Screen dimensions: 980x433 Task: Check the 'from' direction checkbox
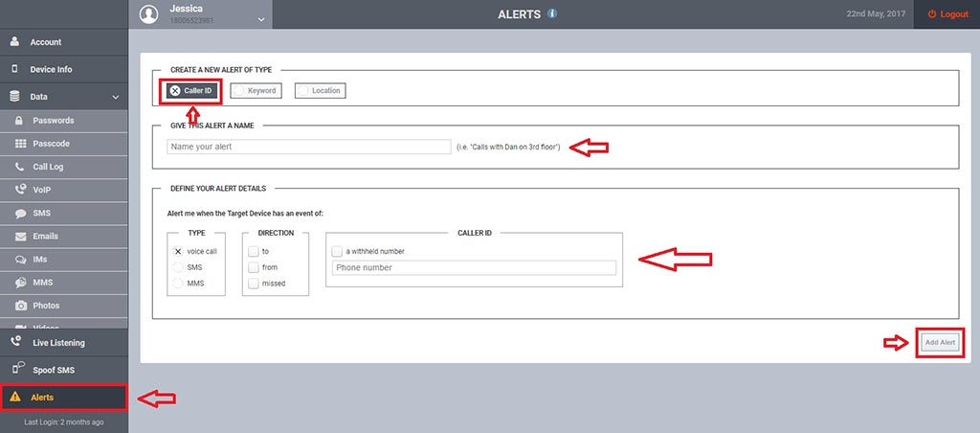pyautogui.click(x=253, y=267)
